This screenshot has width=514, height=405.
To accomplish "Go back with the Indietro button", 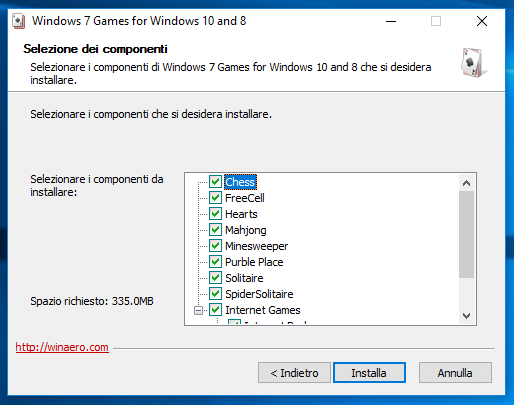I will (294, 373).
